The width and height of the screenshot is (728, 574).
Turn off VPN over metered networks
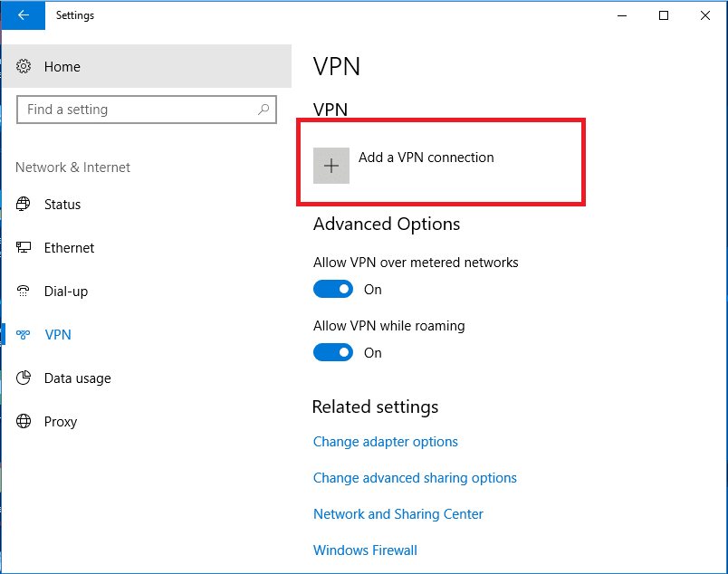click(x=333, y=290)
